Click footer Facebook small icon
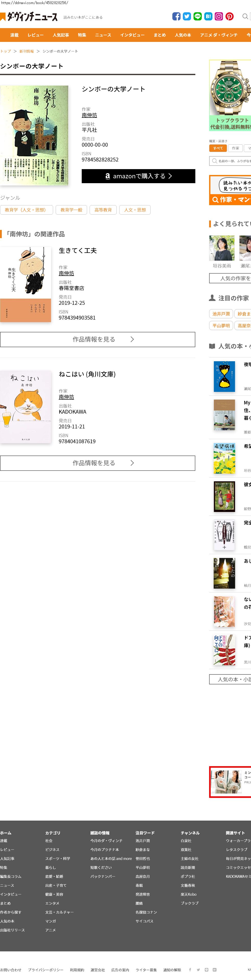The width and height of the screenshot is (251, 980). 190,970
